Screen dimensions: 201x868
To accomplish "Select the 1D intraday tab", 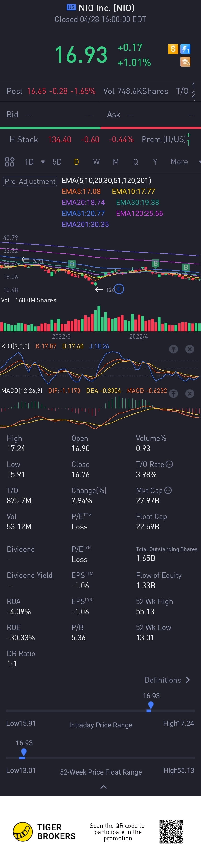I will (29, 162).
